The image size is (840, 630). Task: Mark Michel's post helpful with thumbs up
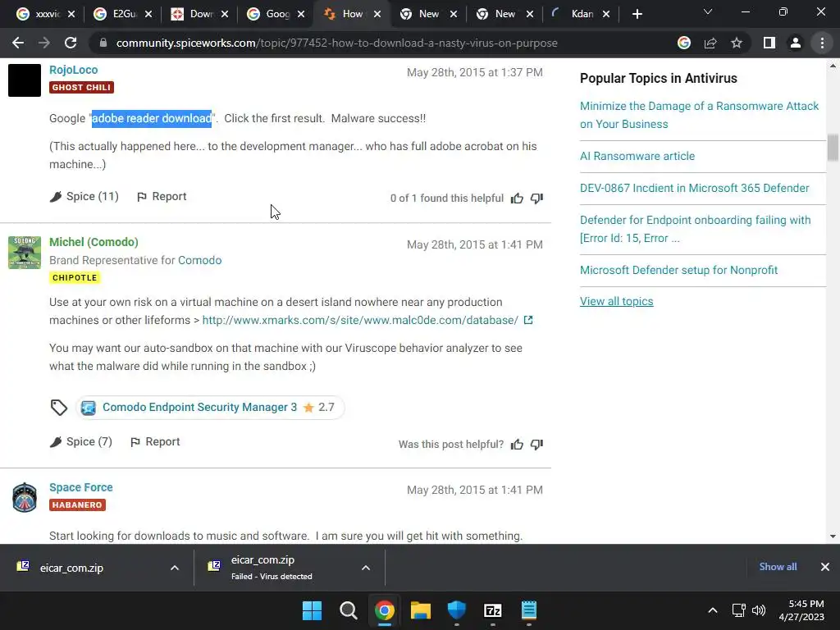click(x=517, y=444)
